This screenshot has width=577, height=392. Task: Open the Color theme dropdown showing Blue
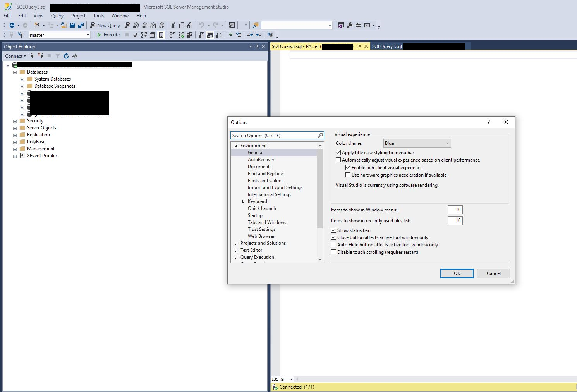pos(417,143)
